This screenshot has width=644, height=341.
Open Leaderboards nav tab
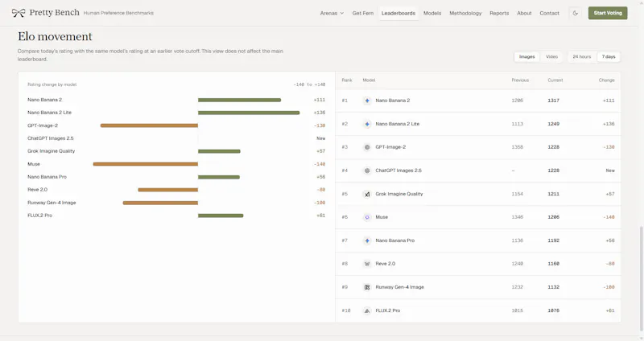(x=398, y=13)
